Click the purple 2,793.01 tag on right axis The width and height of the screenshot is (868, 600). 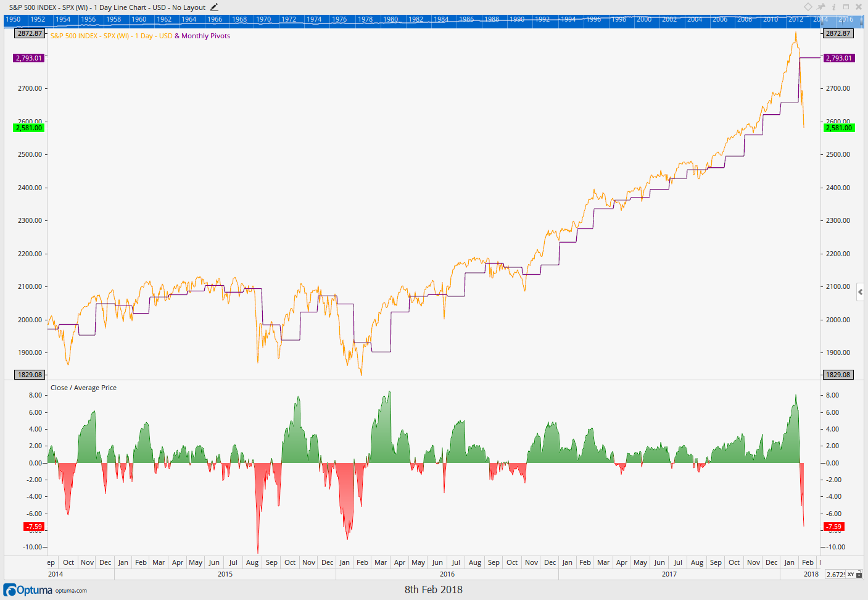839,58
